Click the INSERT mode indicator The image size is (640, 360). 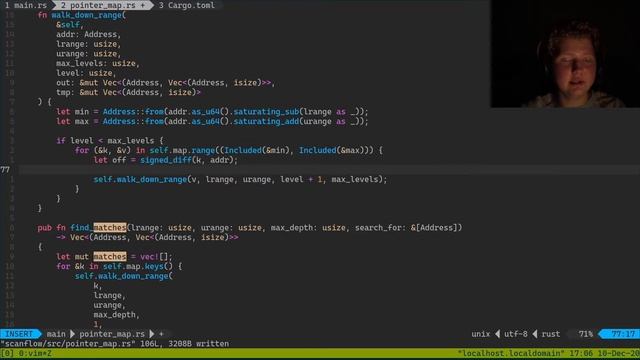click(19, 334)
